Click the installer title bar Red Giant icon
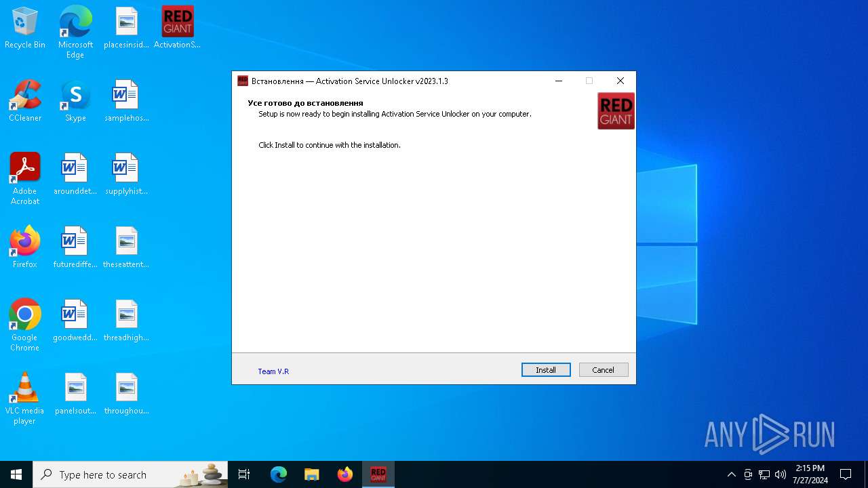 point(243,81)
